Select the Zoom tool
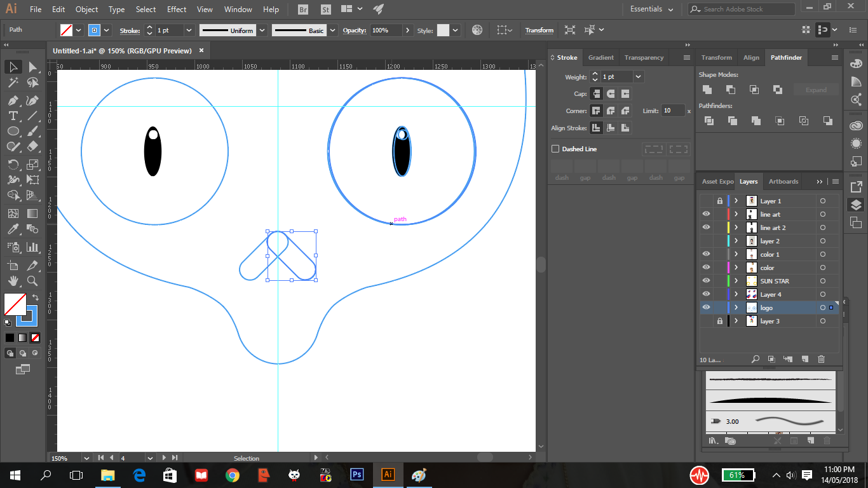The height and width of the screenshot is (488, 868). pos(32,280)
